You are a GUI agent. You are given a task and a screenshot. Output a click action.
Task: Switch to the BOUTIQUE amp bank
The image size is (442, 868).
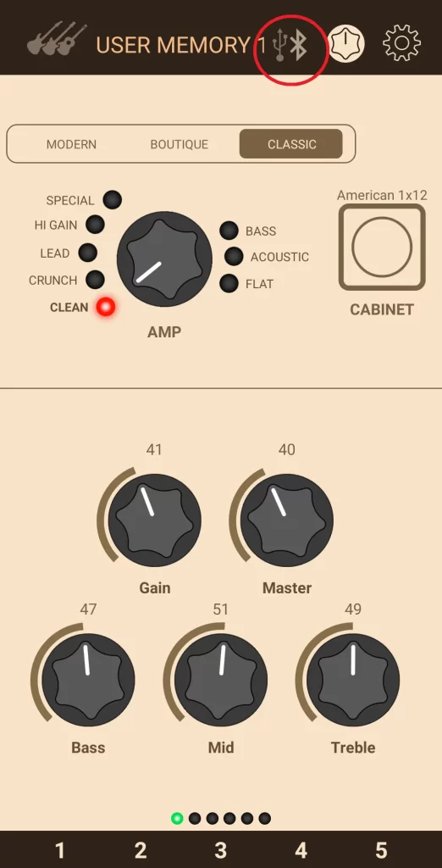click(180, 144)
